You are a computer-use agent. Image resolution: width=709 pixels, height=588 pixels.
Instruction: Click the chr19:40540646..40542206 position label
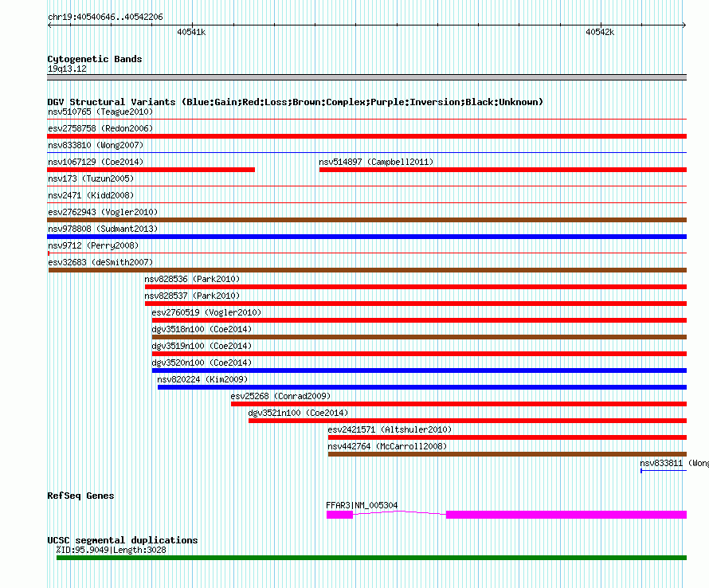(105, 17)
